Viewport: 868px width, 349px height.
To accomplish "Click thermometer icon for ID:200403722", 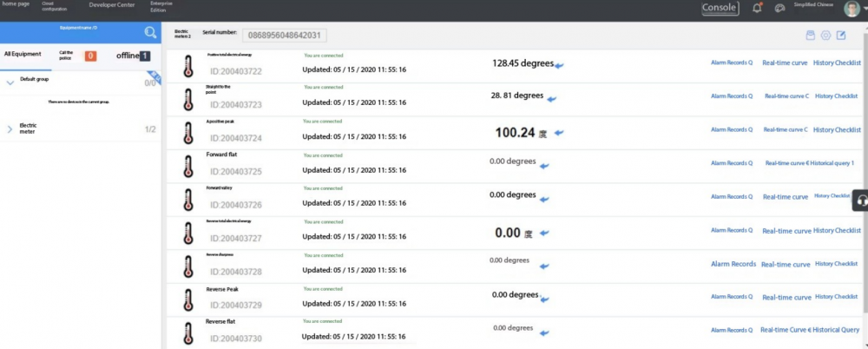I will 186,67.
